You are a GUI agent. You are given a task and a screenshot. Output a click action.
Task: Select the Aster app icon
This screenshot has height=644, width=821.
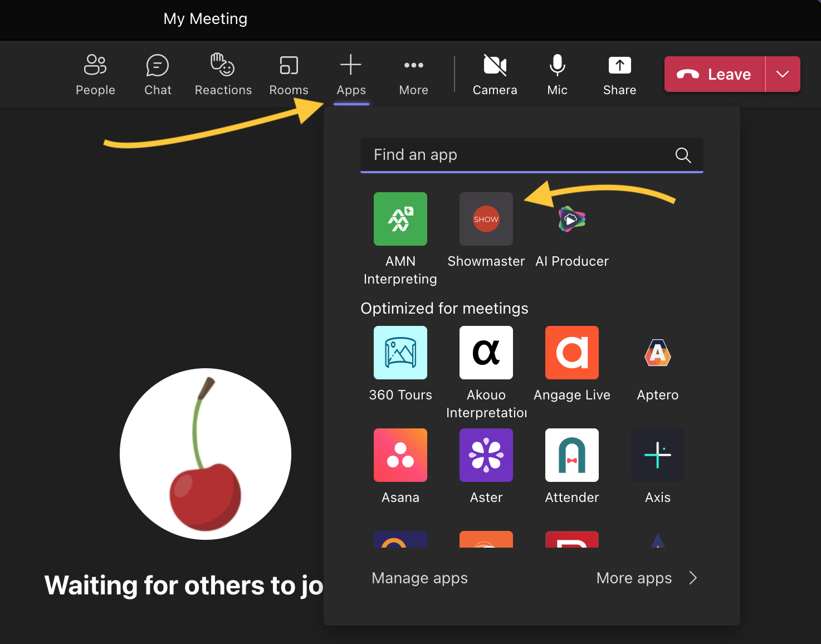[486, 455]
